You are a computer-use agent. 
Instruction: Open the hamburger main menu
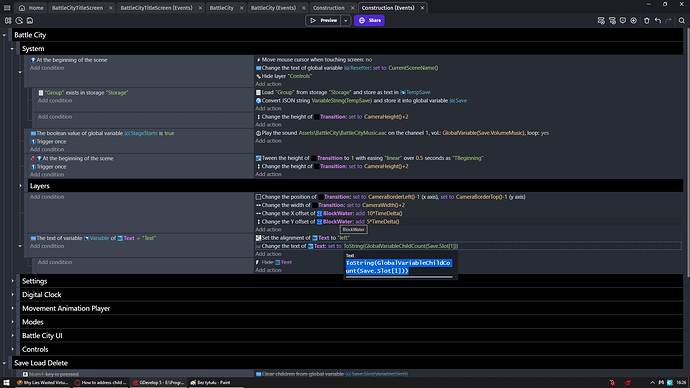pos(7,7)
